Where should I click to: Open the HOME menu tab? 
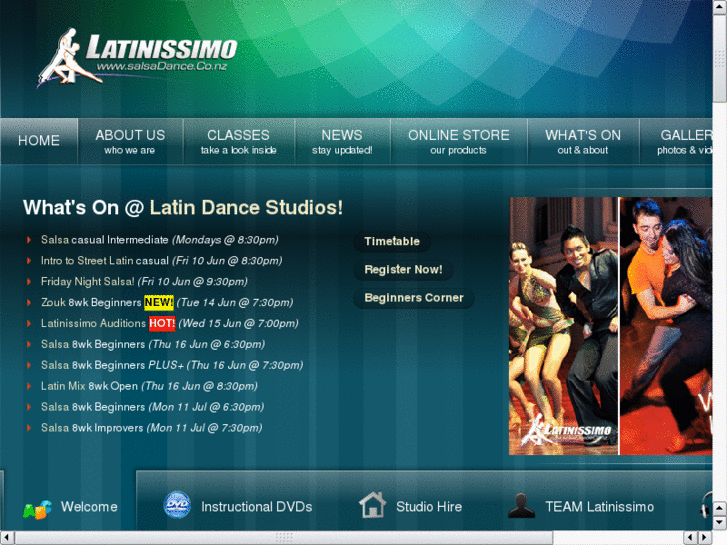[39, 141]
